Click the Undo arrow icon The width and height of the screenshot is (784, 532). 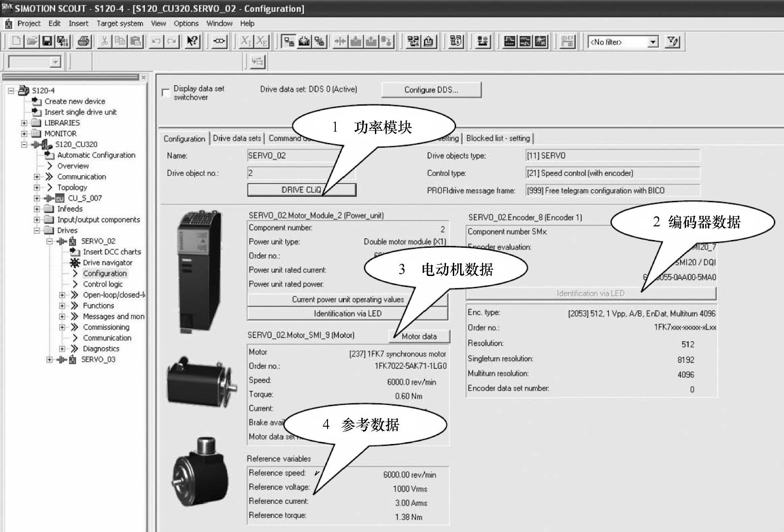click(x=156, y=41)
